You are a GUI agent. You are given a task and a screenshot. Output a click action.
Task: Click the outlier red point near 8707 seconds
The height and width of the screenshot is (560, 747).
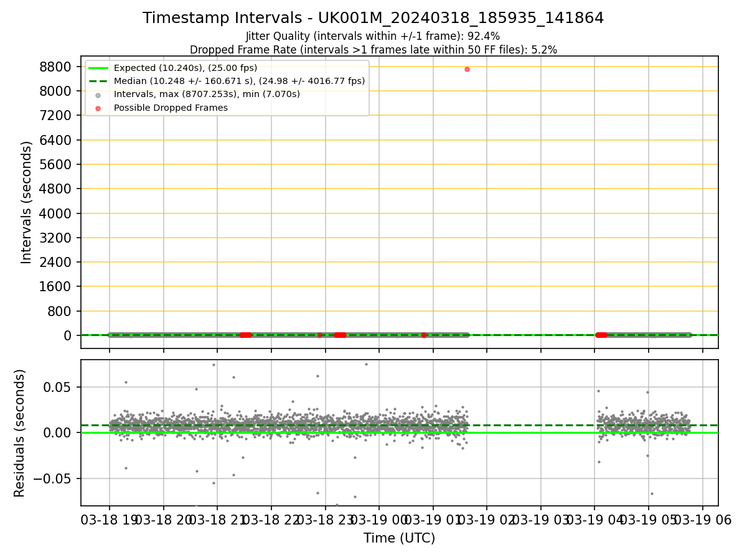[467, 69]
